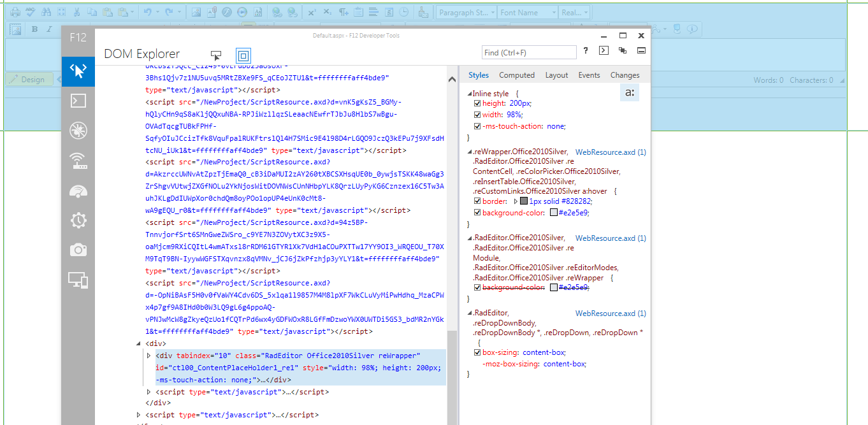Toggle display of DOM element highlight boxes
This screenshot has width=868, height=425.
pyautogui.click(x=243, y=55)
